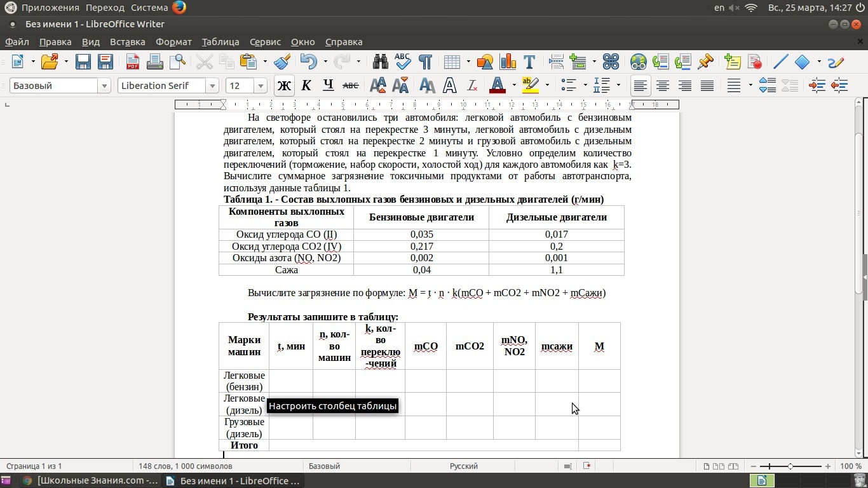Viewport: 868px width, 488px height.
Task: Toggle italic formatting
Action: pos(306,85)
